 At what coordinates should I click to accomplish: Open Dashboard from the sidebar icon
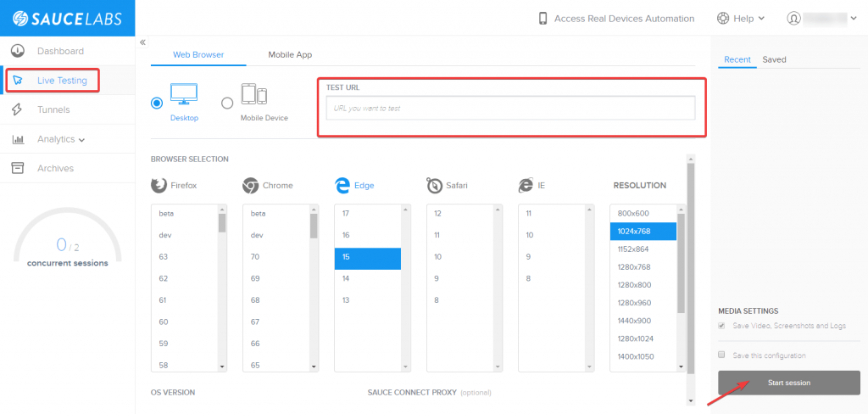point(17,51)
